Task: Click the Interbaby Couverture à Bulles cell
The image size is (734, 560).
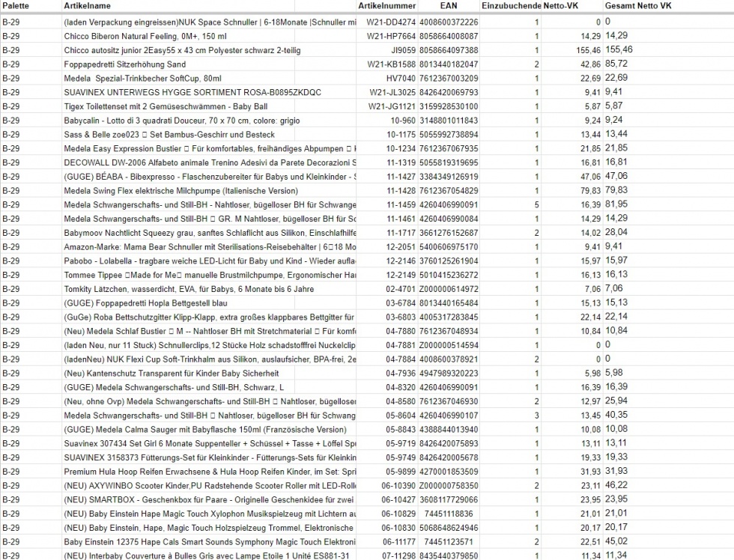Action: coord(207,556)
